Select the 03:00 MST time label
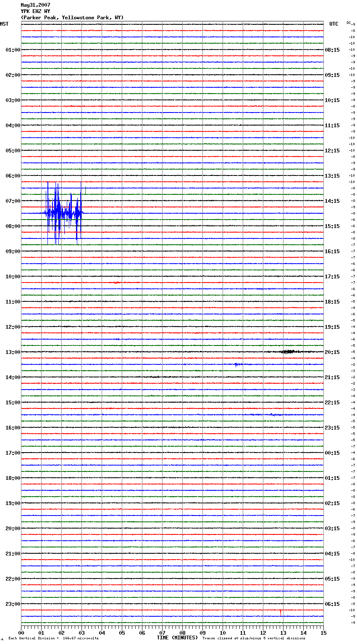The height and width of the screenshot is (644, 357). (x=13, y=100)
